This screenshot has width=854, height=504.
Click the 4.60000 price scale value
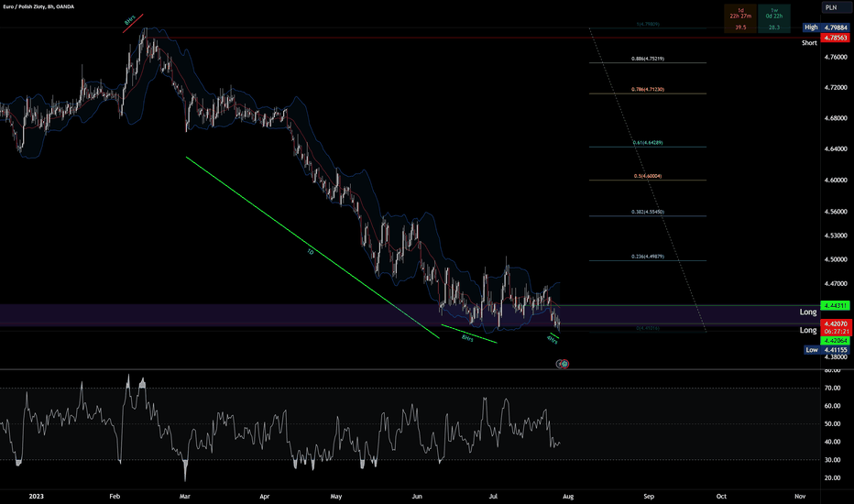click(836, 180)
